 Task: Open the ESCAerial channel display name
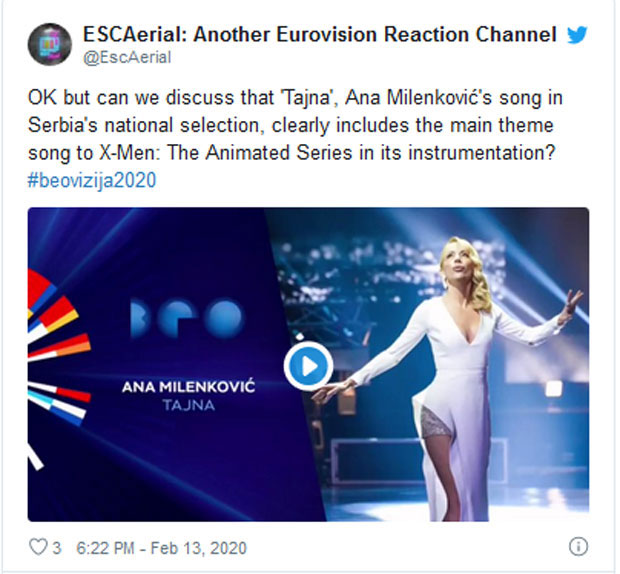320,34
